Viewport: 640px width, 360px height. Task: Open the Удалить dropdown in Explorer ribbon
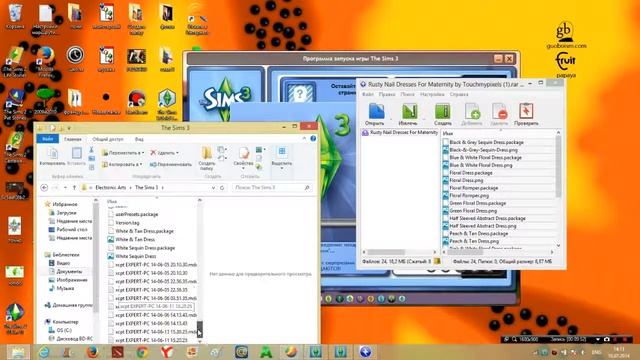pyautogui.click(x=164, y=153)
